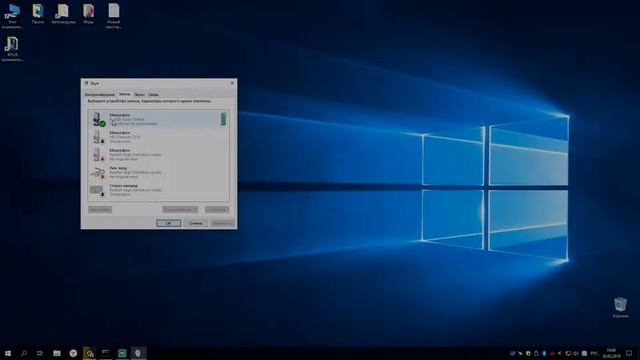
Task: Select the Прога desktop folder
Action: [38, 14]
